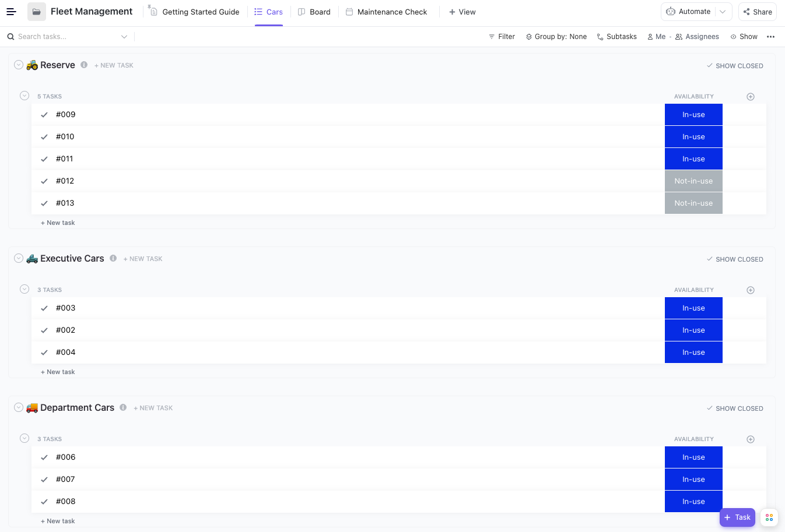
Task: Open the three-dot more options menu
Action: (x=770, y=37)
